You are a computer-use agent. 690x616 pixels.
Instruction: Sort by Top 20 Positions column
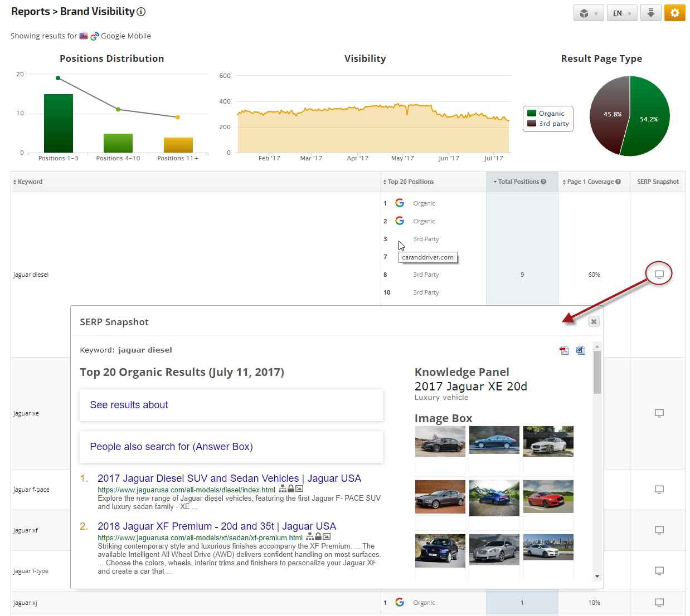tap(410, 182)
